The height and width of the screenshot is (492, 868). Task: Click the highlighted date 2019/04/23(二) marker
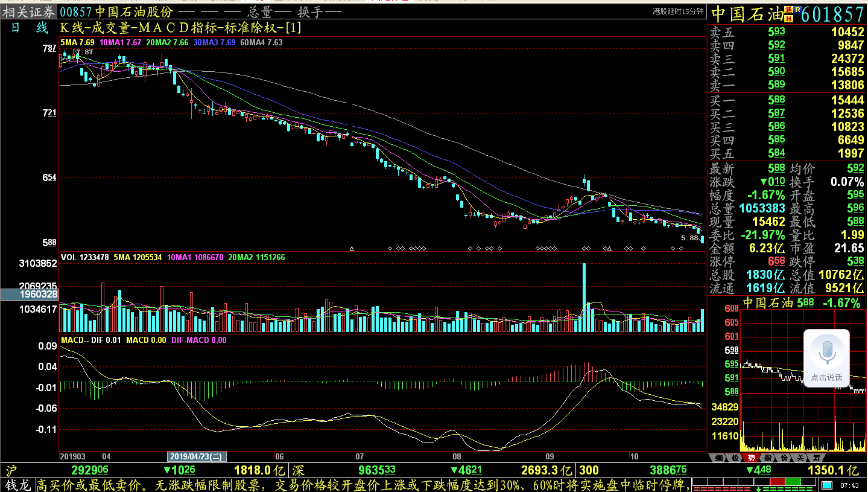pyautogui.click(x=197, y=456)
